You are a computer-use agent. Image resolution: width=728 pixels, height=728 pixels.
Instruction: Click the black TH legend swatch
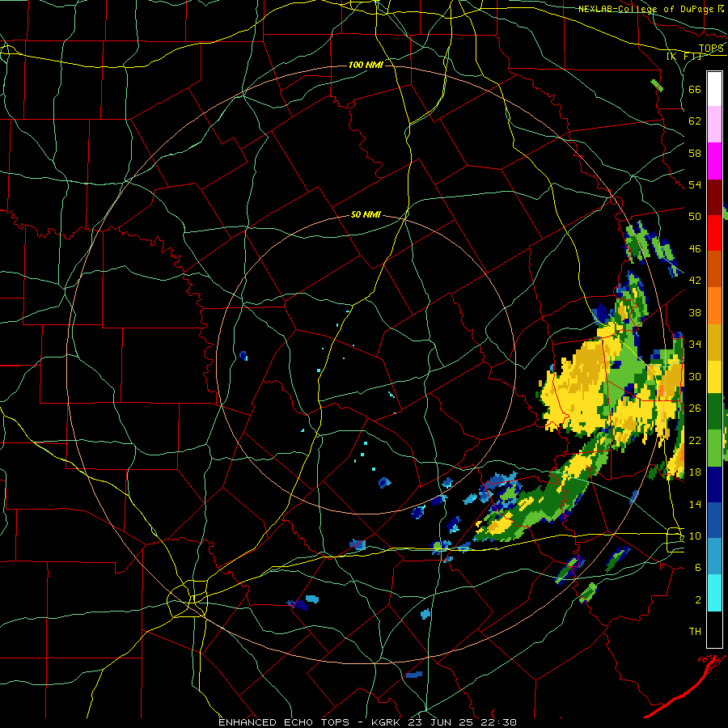click(x=714, y=629)
